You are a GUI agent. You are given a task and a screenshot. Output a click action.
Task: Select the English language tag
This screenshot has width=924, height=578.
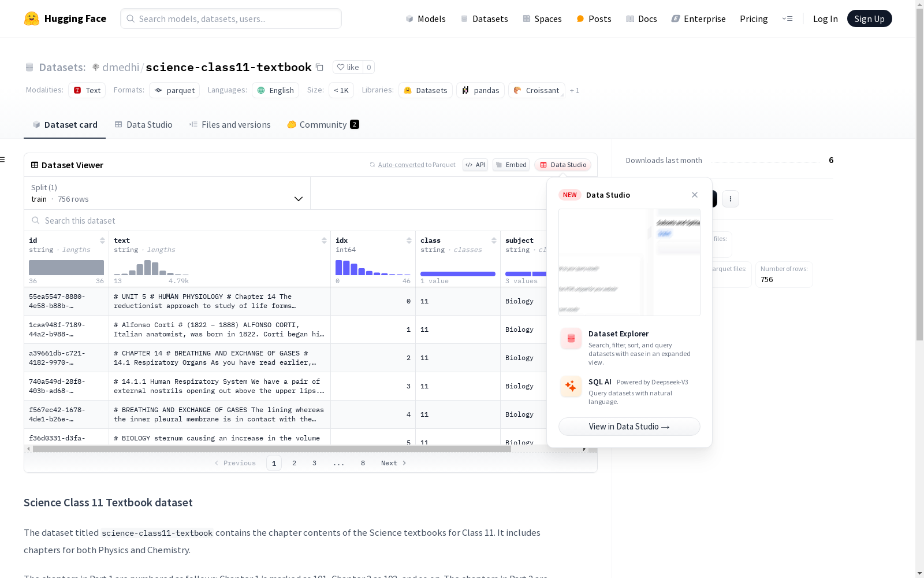(x=275, y=90)
